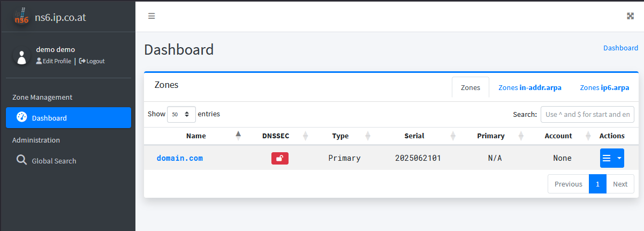Click the Next pagination button
The width and height of the screenshot is (644, 231).
click(620, 184)
